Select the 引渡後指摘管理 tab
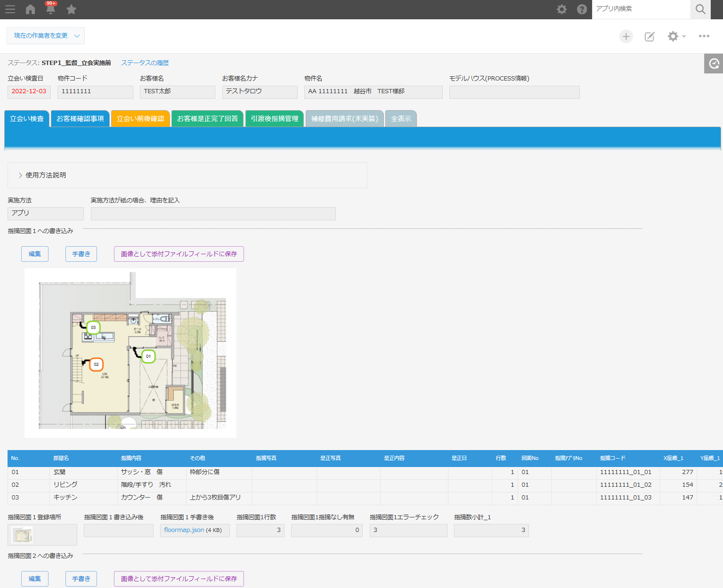The image size is (723, 588). 274,119
